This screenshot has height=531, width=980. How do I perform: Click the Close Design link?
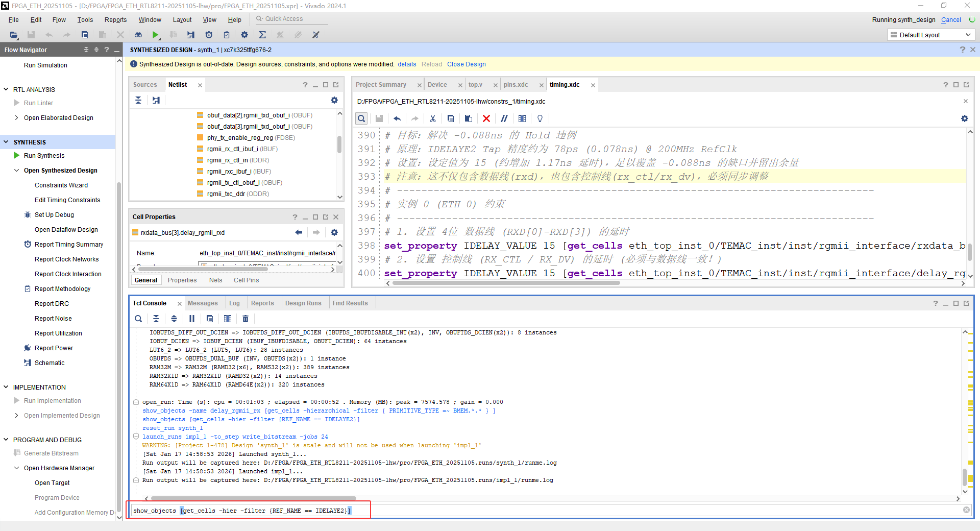point(467,64)
